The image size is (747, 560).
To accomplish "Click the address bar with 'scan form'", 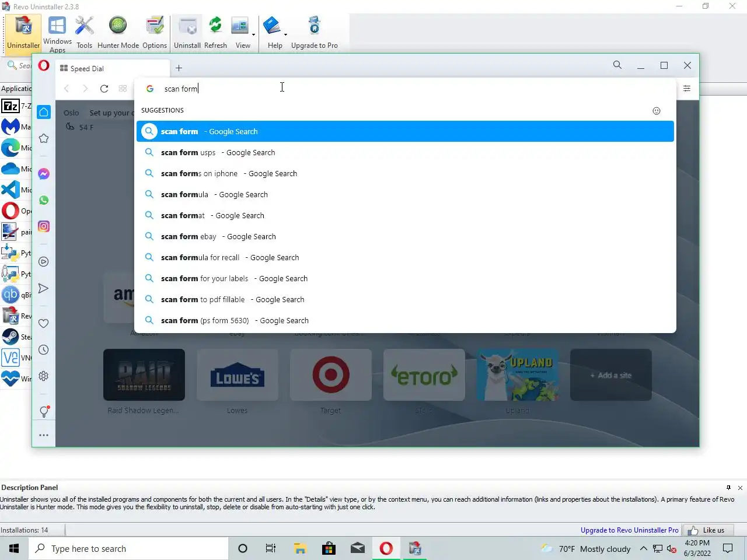I will point(405,89).
